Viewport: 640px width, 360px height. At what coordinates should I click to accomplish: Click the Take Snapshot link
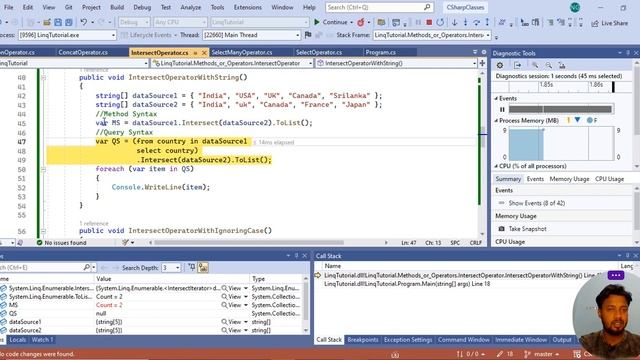pos(527,229)
